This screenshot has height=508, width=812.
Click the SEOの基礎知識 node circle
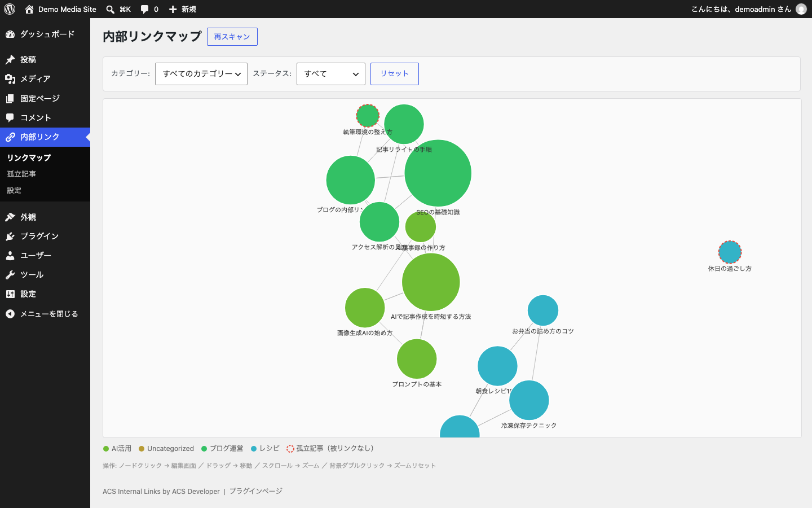[x=438, y=173]
